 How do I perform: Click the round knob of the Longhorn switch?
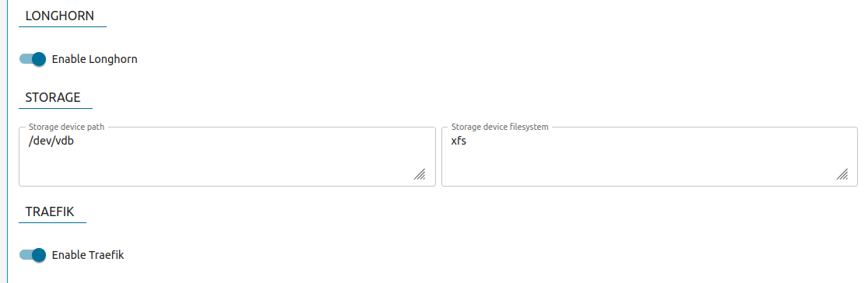click(39, 59)
